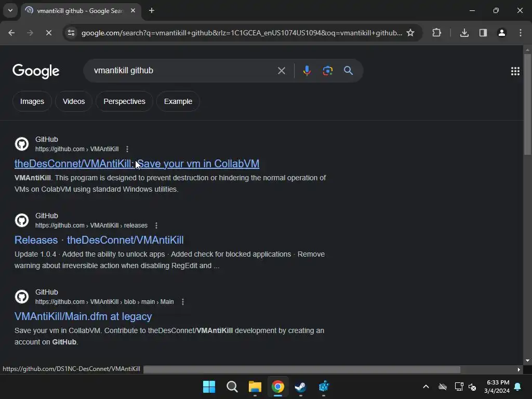Open the Extensions puzzle icon
532x399 pixels.
(x=436, y=33)
